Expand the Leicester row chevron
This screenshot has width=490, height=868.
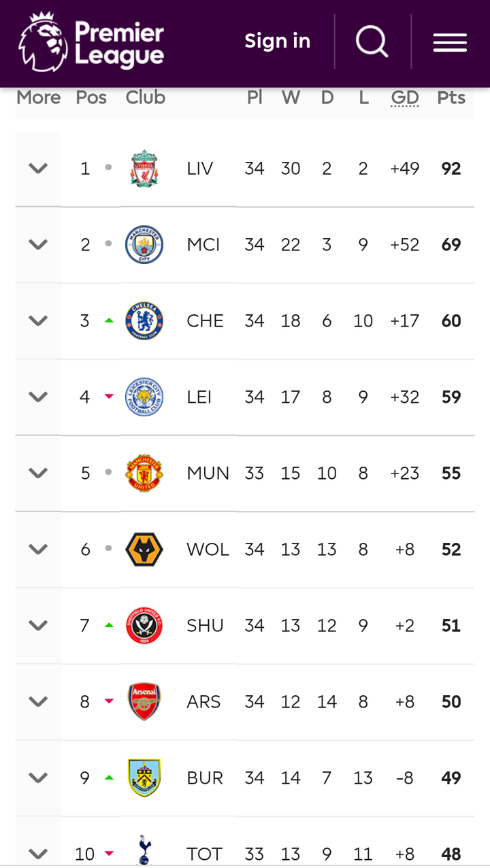point(38,397)
